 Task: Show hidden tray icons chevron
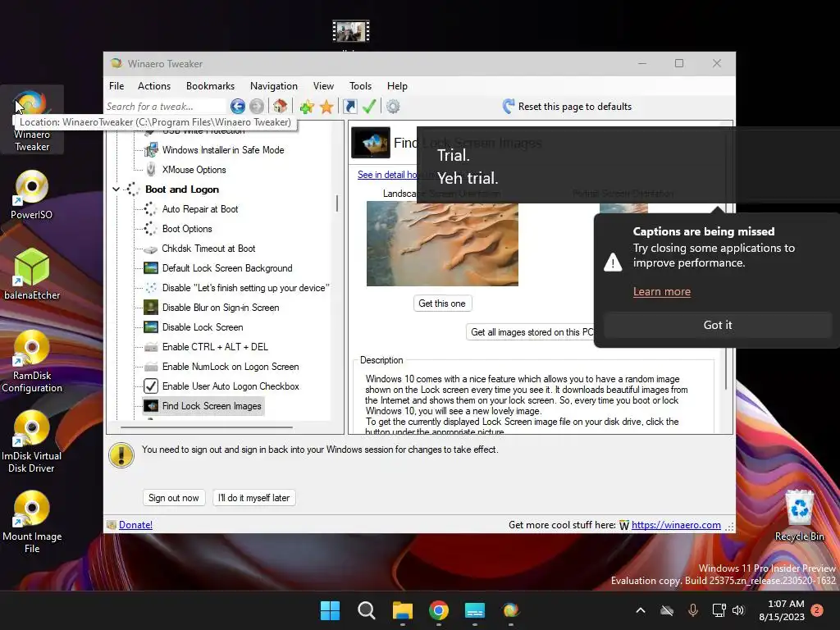pos(640,610)
